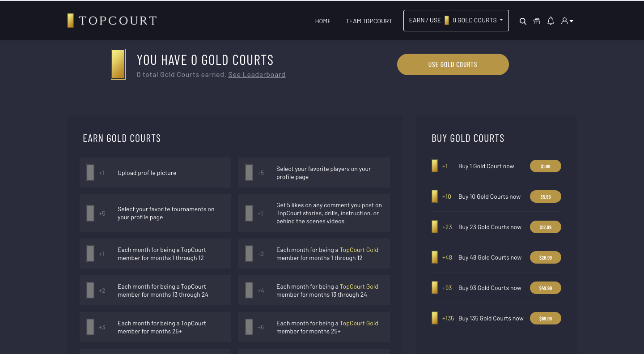Follow the See Leaderboard link
644x354 pixels.
point(257,75)
